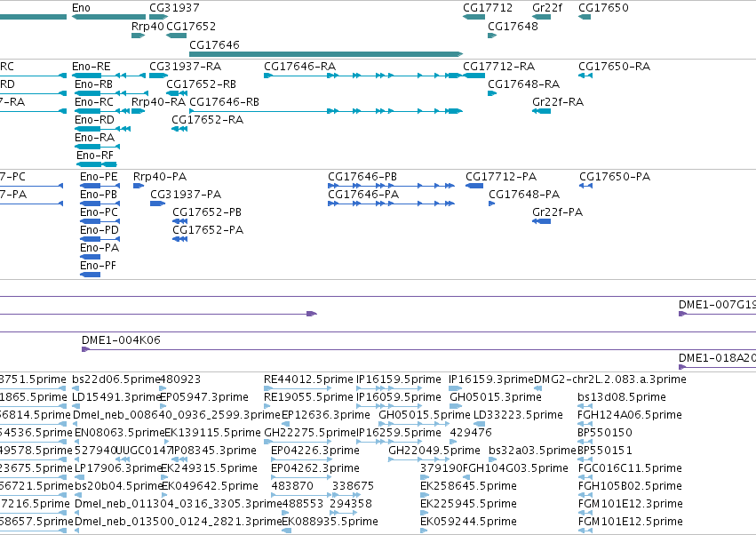Click the Rrp40-PA protein label
The width and height of the screenshot is (756, 535).
(x=160, y=177)
